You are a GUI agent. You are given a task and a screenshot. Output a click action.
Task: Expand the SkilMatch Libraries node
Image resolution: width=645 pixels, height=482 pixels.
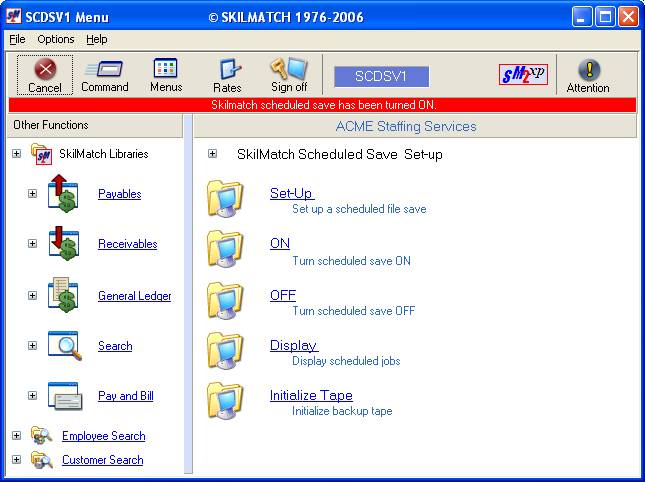coord(16,154)
